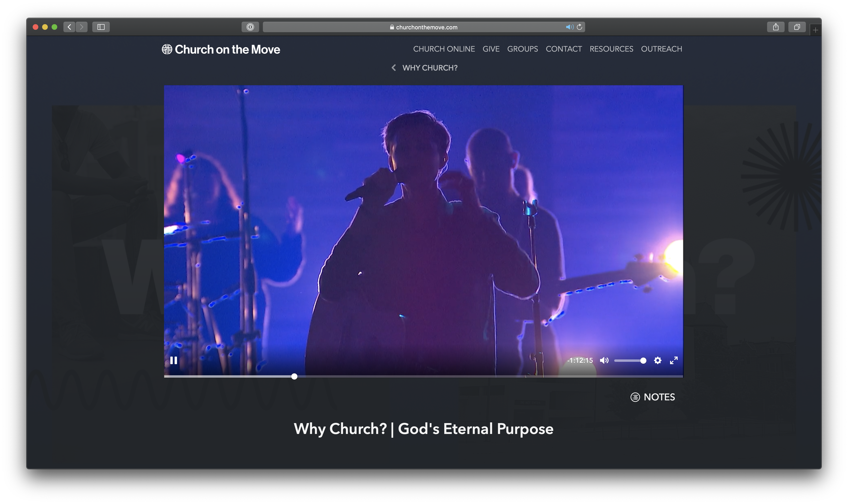This screenshot has height=504, width=848.
Task: Show the Safari tab overview
Action: pyautogui.click(x=797, y=27)
